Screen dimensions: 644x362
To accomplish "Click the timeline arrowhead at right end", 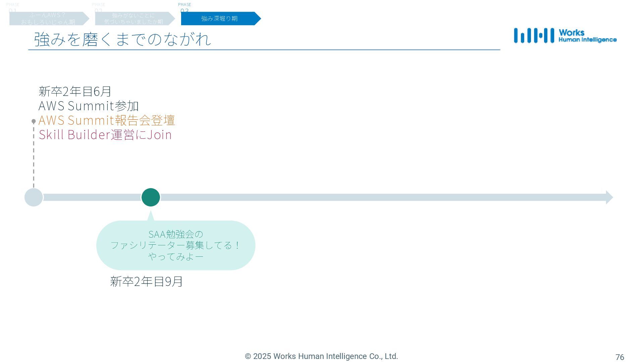I will click(609, 197).
